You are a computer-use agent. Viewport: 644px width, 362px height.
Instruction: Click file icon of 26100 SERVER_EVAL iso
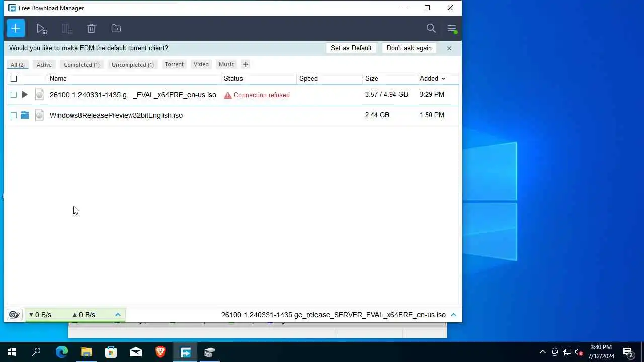39,95
